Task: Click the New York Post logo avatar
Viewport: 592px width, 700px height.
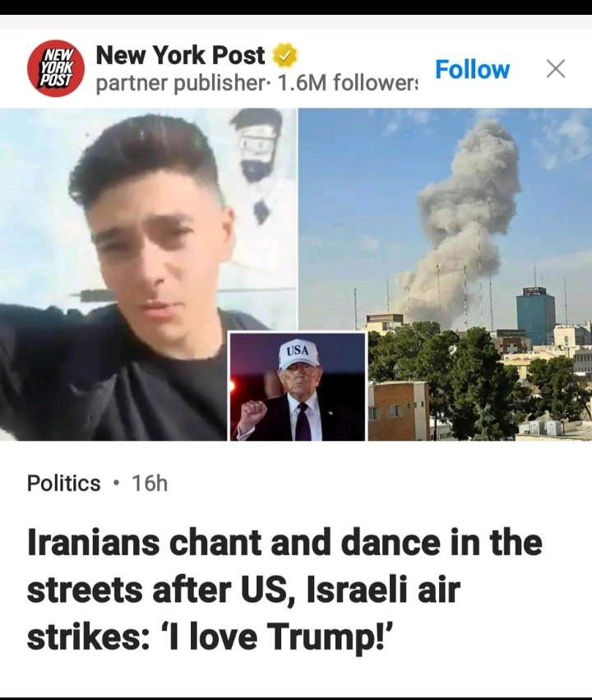Action: 56,68
